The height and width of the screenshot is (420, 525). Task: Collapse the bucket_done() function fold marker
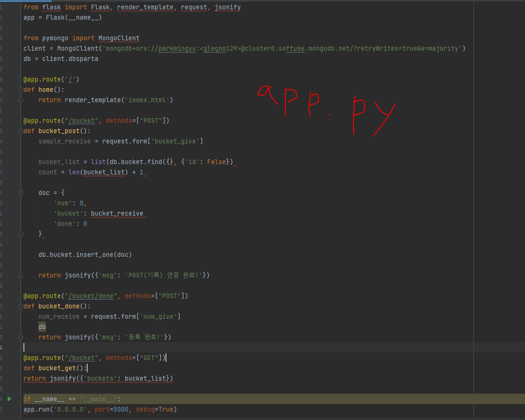[21, 306]
